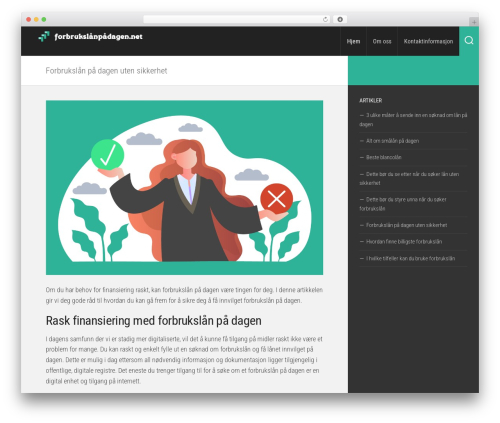Open article 'Alt om smålån på dagen'
Screen dimensions: 500x423
click(392, 141)
